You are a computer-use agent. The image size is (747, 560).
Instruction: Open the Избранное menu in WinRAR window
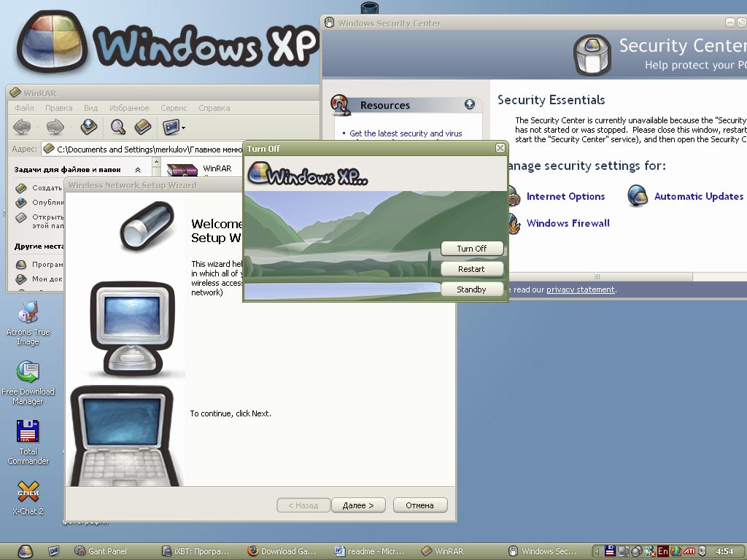(x=129, y=108)
